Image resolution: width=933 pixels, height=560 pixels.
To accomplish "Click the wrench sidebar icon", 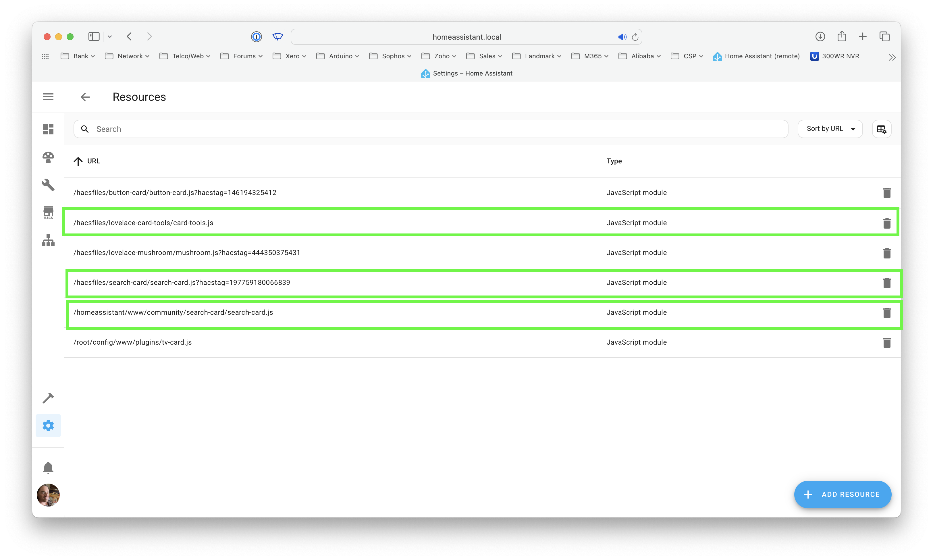I will [x=48, y=185].
